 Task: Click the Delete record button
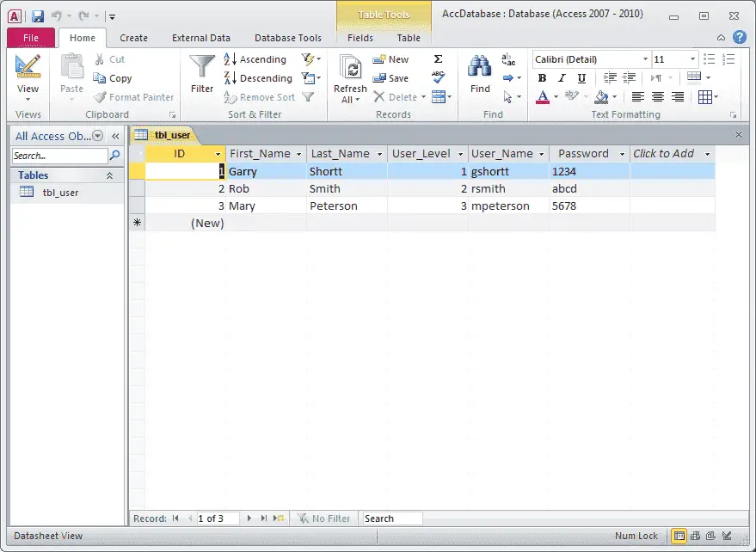[396, 97]
